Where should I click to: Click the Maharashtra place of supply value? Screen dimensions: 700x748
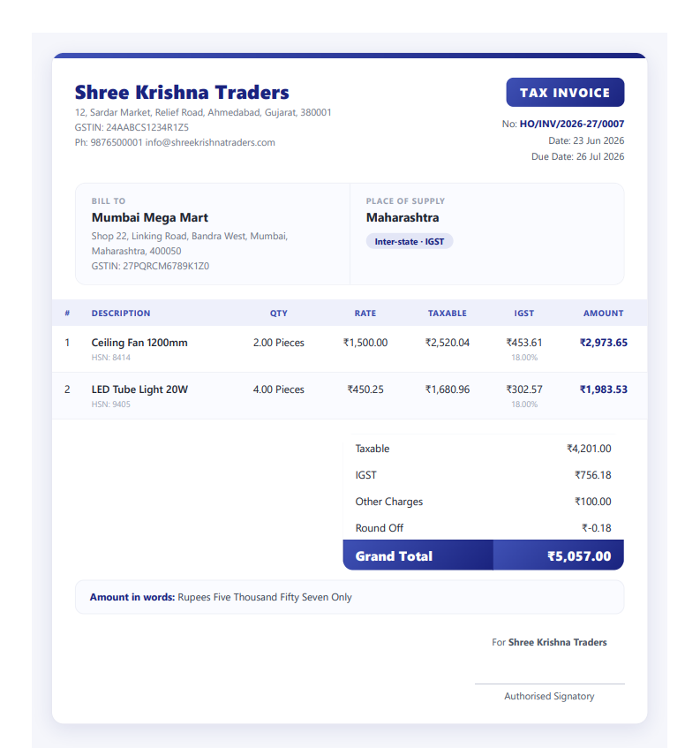pos(403,217)
